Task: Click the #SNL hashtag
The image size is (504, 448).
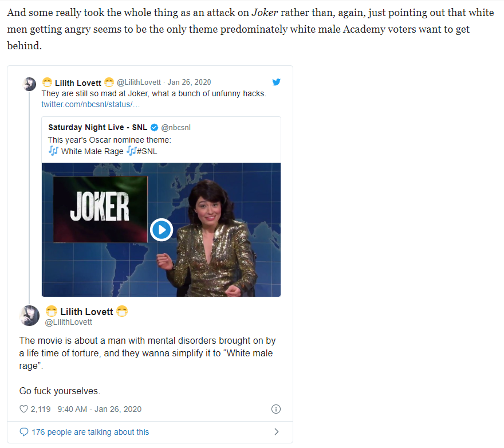Action: coord(147,151)
